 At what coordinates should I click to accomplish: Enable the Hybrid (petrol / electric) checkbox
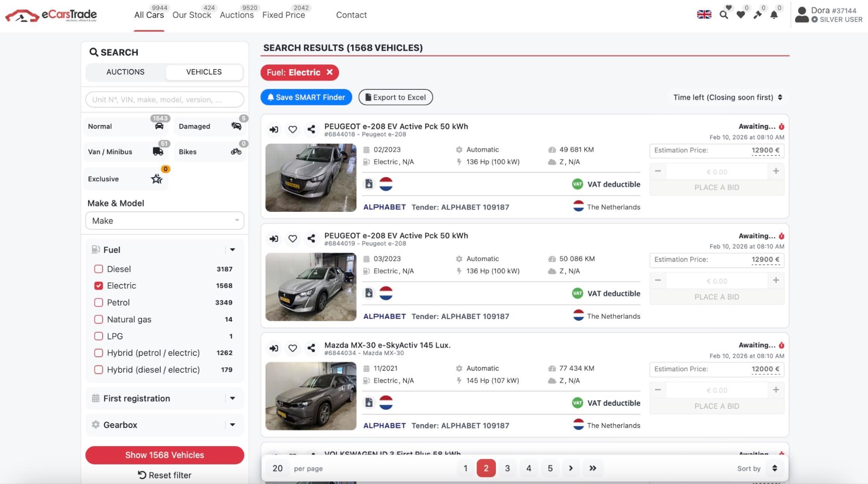point(99,353)
